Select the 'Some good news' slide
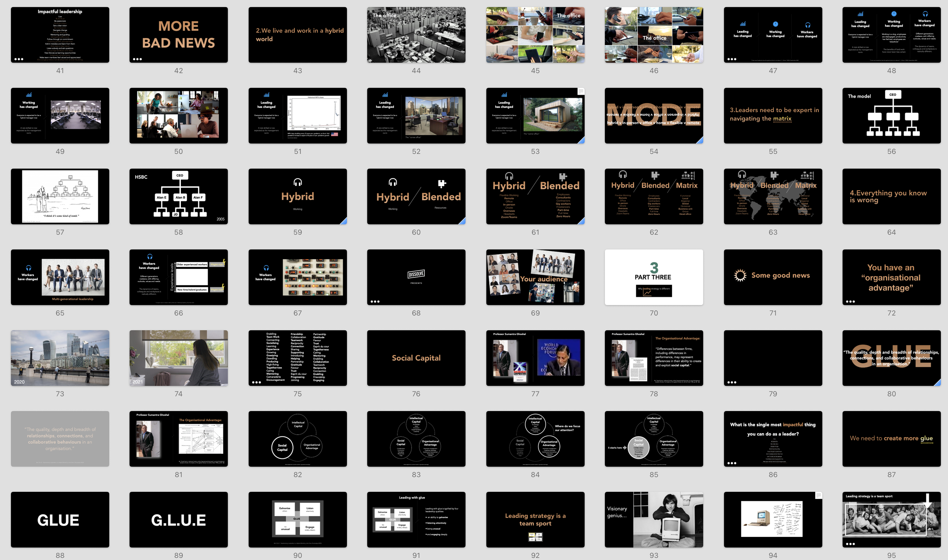 click(772, 277)
